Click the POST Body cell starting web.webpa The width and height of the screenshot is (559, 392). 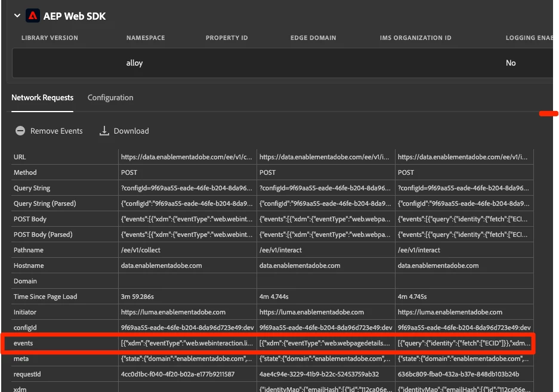coord(325,219)
